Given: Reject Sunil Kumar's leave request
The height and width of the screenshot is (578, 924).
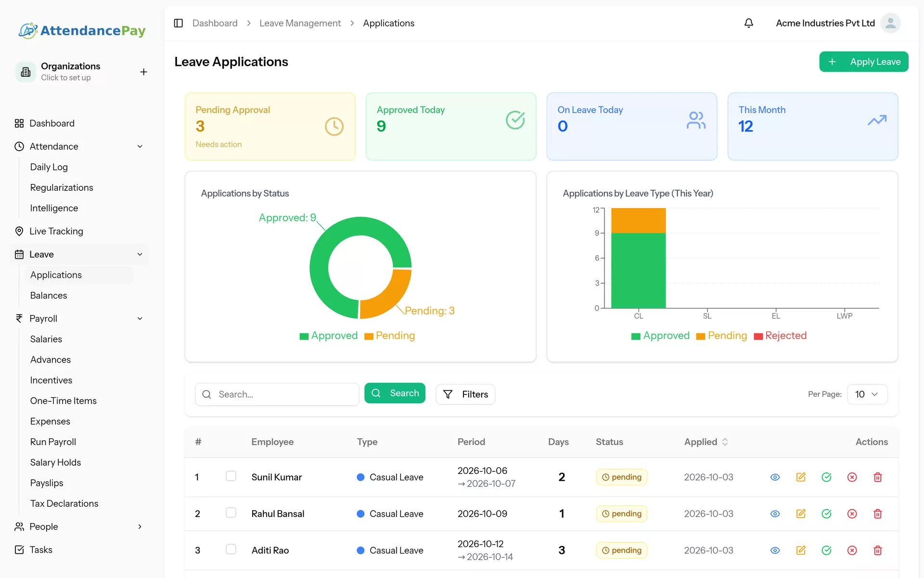Looking at the screenshot, I should point(852,477).
